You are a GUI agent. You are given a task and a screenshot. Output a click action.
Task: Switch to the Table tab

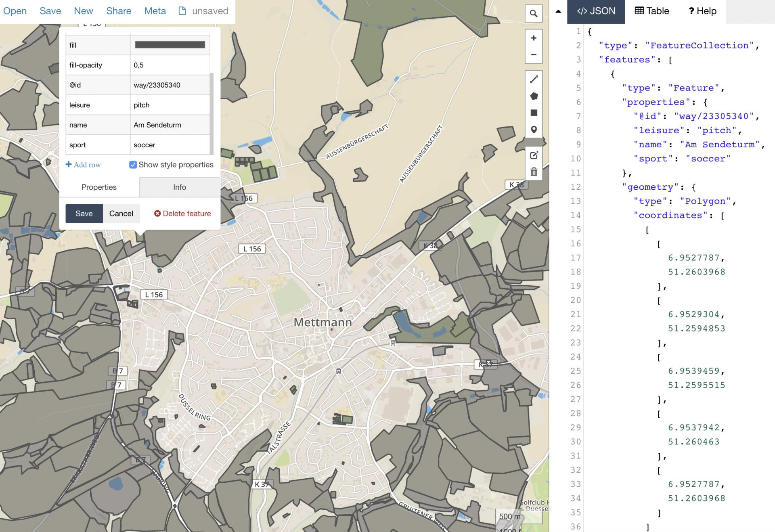click(652, 11)
